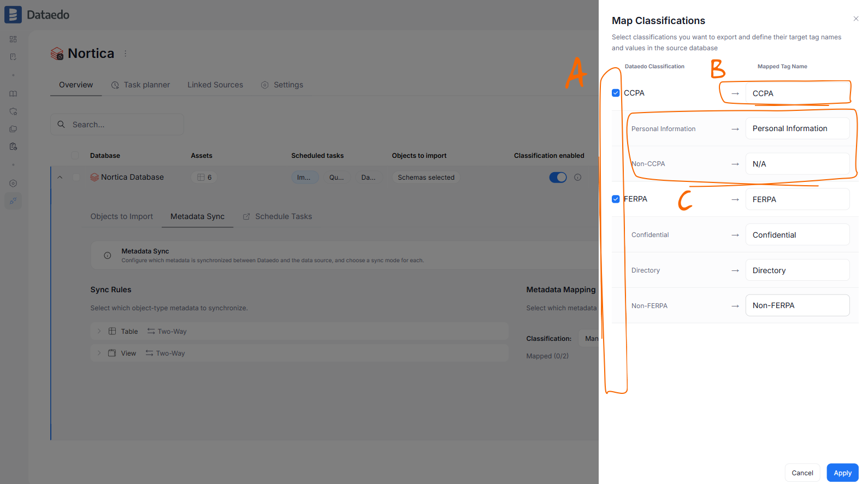
Task: Open the document checklist icon in sidebar
Action: point(13,57)
